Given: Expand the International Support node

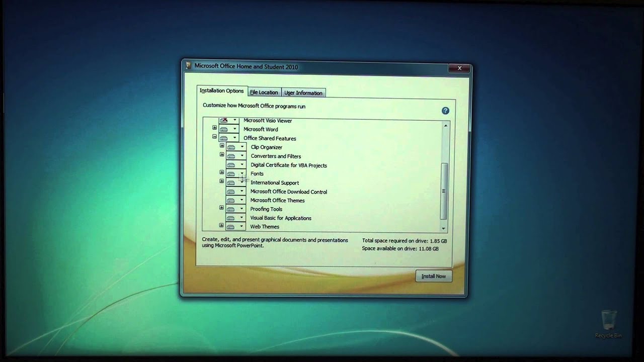Looking at the screenshot, I should pos(222,181).
